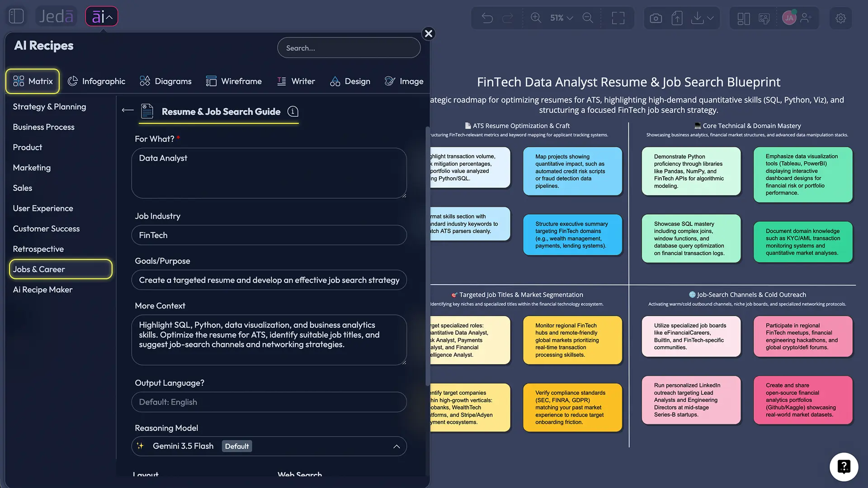Click the Job Industry FinTech field
This screenshot has height=488, width=868.
tap(269, 235)
